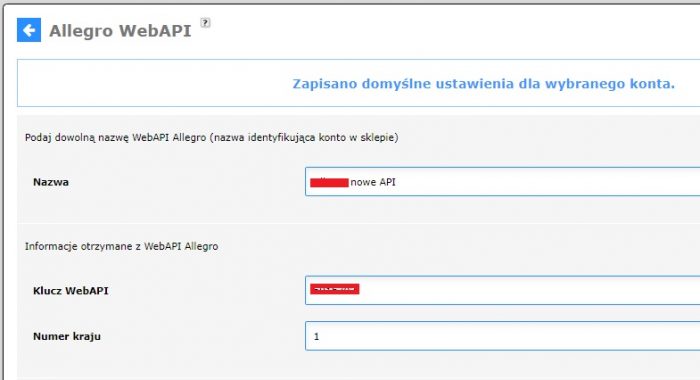Click the 'Zapisano domyślne ustawienia' confirmation message
700x380 pixels.
483,84
